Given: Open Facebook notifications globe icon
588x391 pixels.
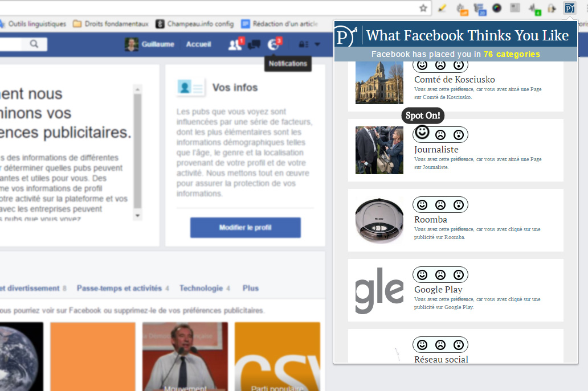Looking at the screenshot, I should point(274,44).
